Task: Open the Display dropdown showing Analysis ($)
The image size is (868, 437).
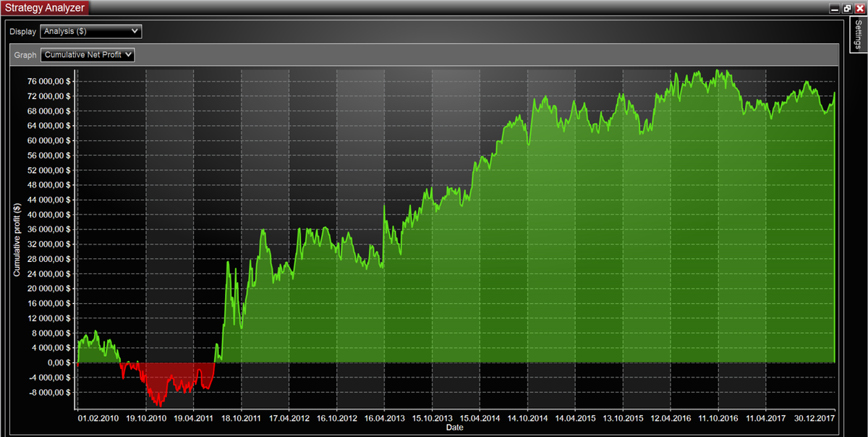Action: pos(91,32)
